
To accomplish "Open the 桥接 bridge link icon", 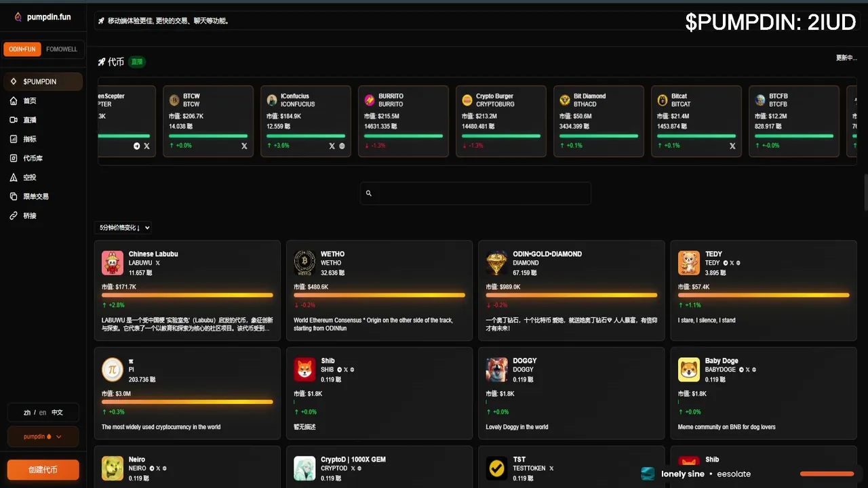I will point(14,216).
